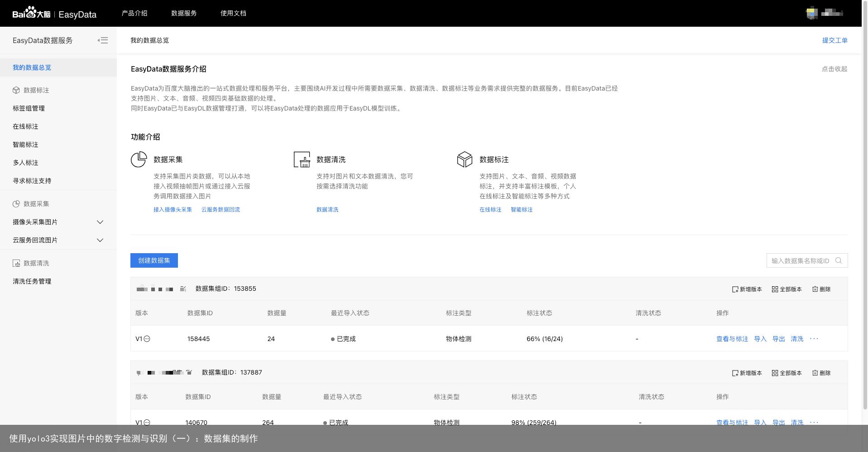This screenshot has height=452, width=868.
Task: Click the 标注状态 column header in first table
Action: point(539,313)
